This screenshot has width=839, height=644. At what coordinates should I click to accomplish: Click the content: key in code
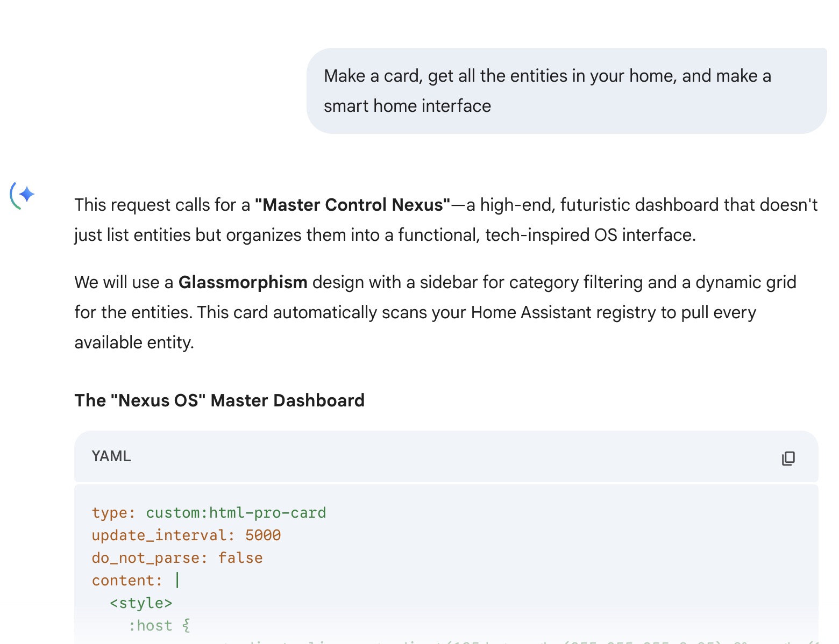[126, 581]
